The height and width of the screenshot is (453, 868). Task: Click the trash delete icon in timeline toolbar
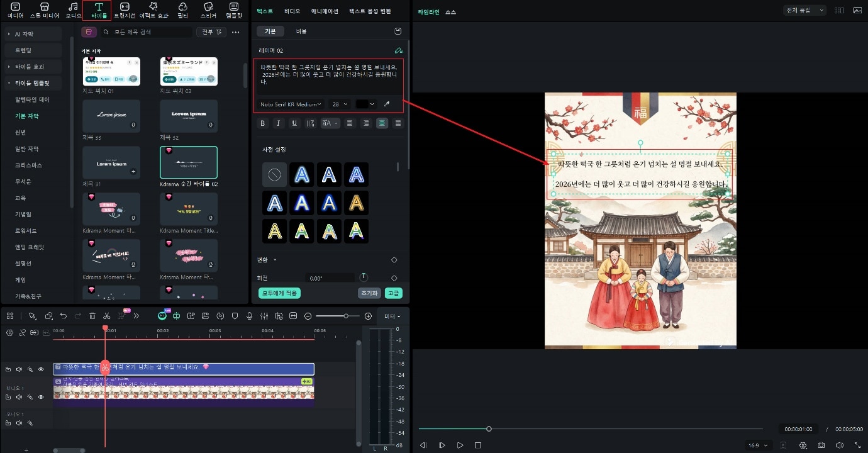pos(92,316)
